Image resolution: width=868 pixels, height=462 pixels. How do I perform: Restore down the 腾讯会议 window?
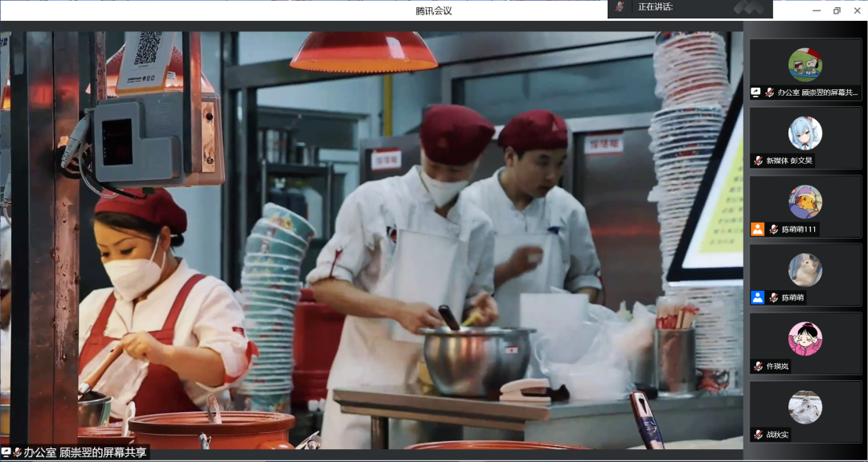(x=837, y=10)
